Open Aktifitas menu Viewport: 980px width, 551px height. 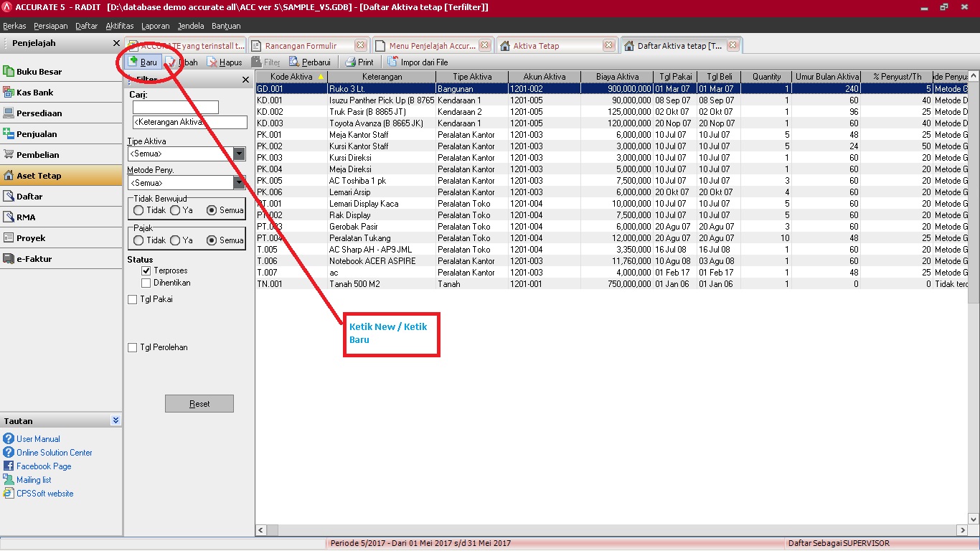[x=119, y=26]
